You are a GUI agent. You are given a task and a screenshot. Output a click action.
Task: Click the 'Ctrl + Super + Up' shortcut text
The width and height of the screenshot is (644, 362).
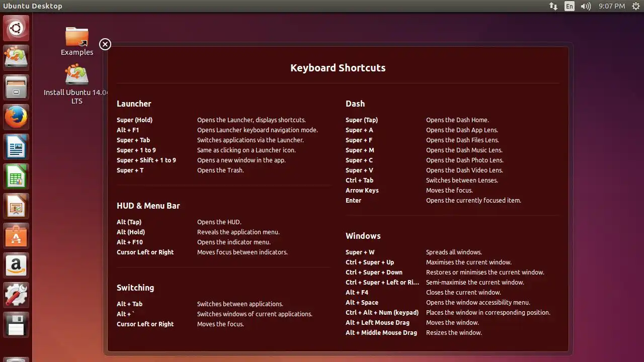(x=370, y=262)
